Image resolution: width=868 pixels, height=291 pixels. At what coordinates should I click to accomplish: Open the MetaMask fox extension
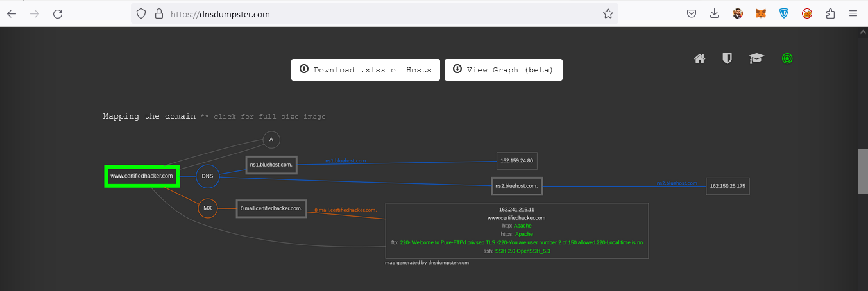761,13
